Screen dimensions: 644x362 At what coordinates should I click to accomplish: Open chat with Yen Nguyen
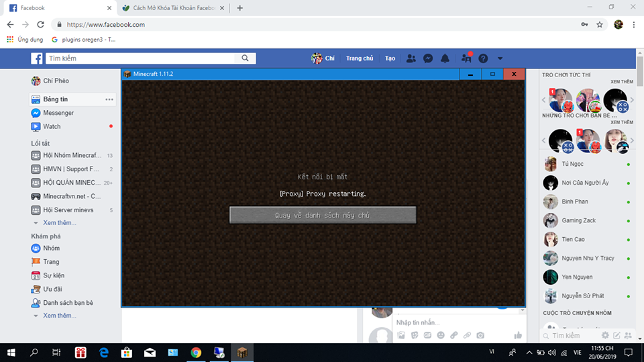588,277
